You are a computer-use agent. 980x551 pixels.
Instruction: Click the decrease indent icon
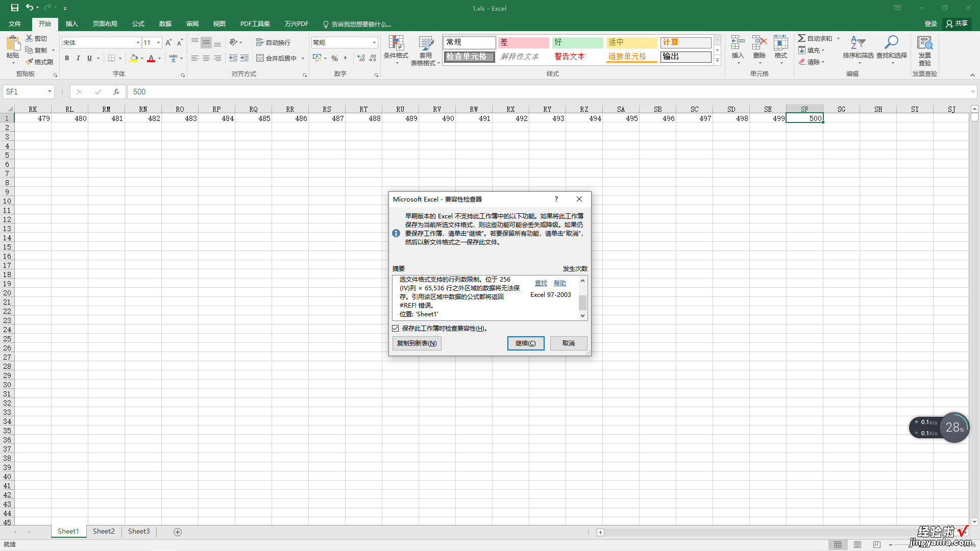[x=233, y=58]
